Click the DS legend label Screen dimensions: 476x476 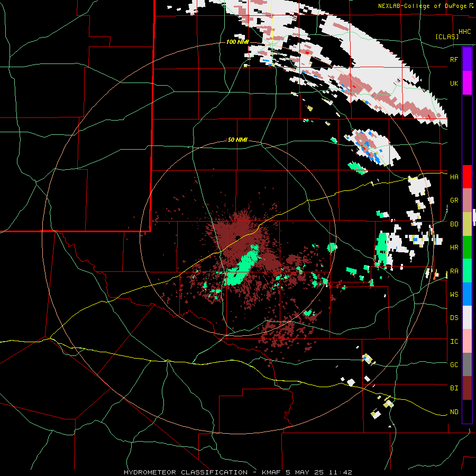click(454, 318)
